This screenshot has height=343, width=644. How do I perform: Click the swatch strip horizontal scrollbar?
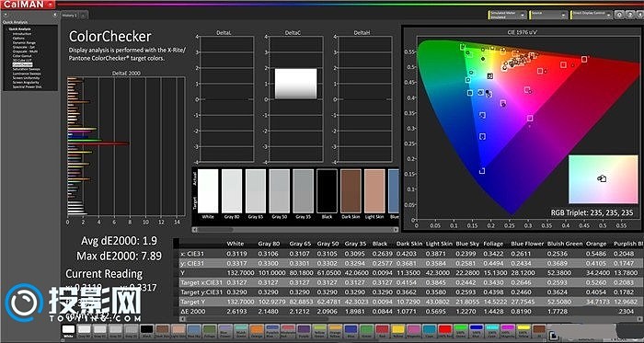coord(295,230)
